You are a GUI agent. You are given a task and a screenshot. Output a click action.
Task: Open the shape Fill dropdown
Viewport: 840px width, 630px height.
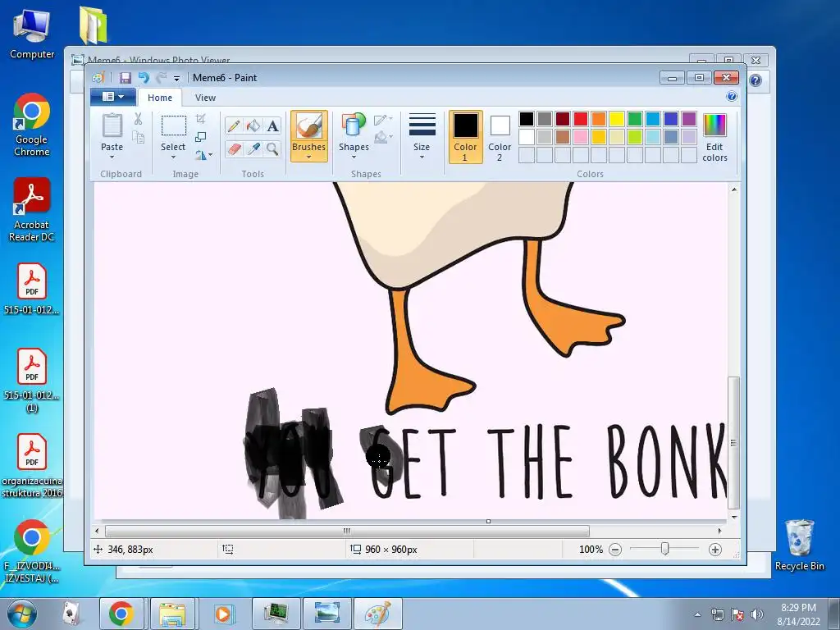coord(383,138)
